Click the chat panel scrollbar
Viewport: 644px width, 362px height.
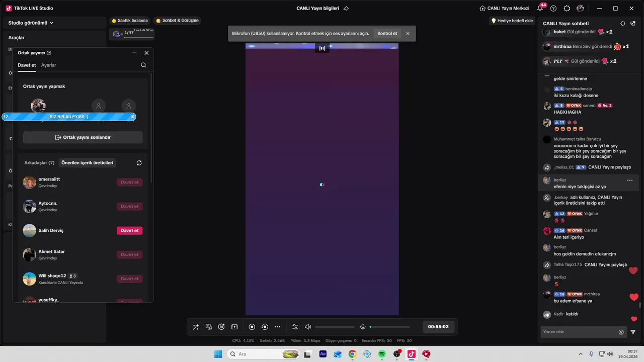coord(640,305)
